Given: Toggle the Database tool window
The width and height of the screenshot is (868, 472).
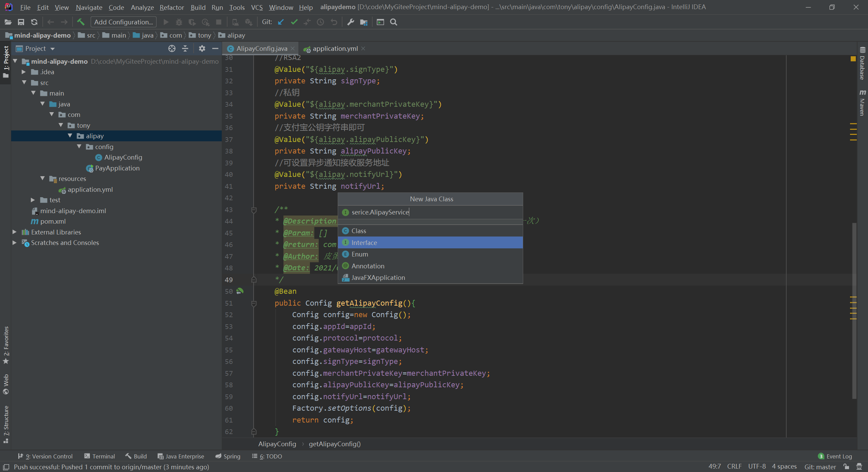Looking at the screenshot, I should (x=862, y=64).
